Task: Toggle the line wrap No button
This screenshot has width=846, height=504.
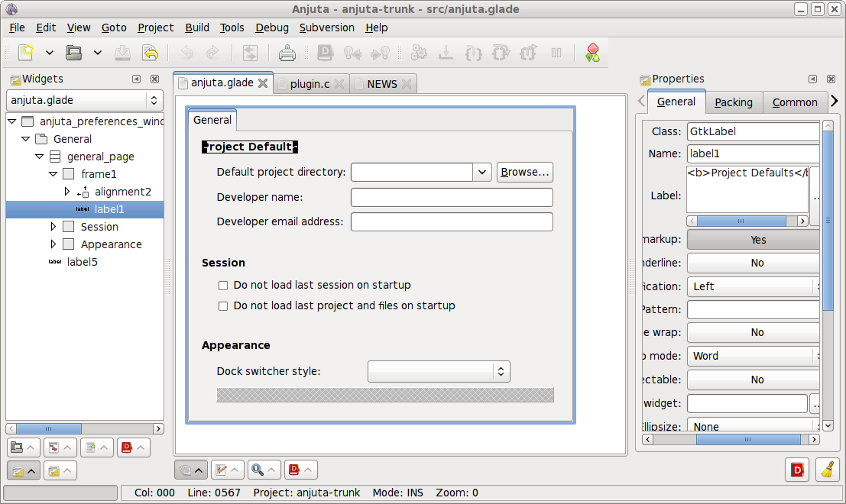Action: click(x=754, y=332)
